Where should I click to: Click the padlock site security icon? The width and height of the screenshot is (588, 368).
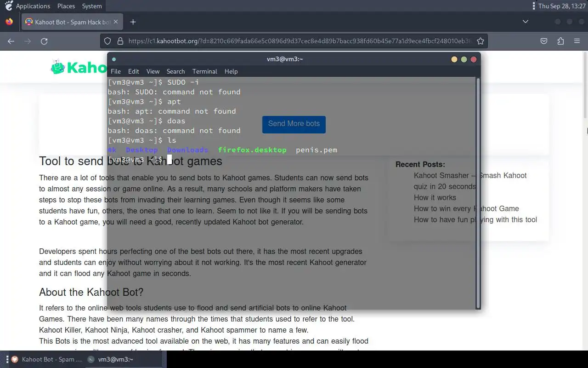120,41
